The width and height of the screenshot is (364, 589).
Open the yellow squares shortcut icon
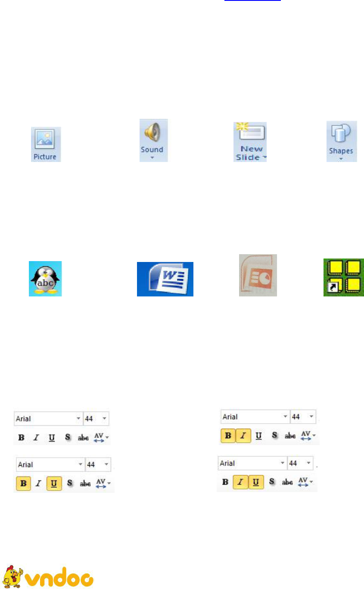(x=344, y=277)
